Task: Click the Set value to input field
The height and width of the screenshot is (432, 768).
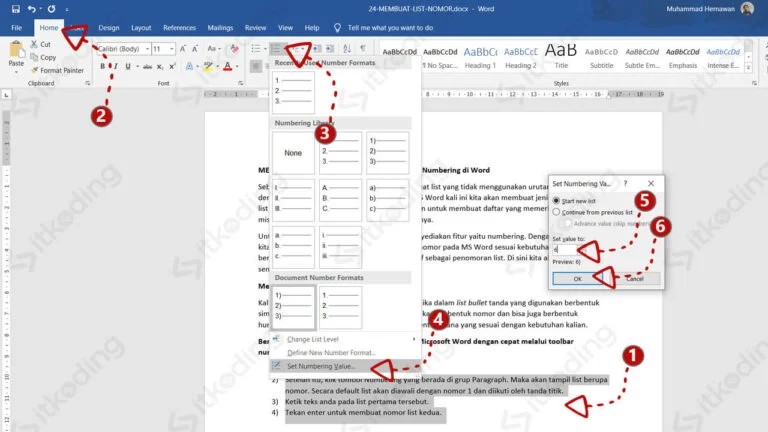Action: tap(567, 250)
